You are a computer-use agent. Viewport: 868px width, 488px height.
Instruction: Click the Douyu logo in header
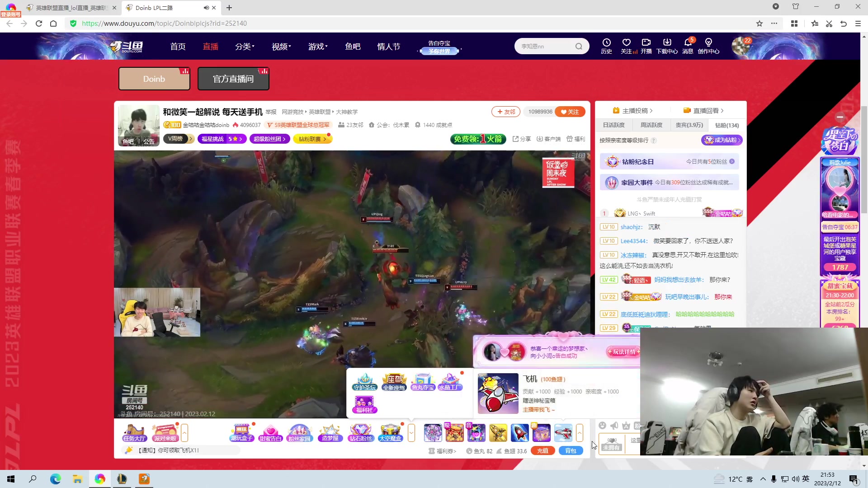127,46
